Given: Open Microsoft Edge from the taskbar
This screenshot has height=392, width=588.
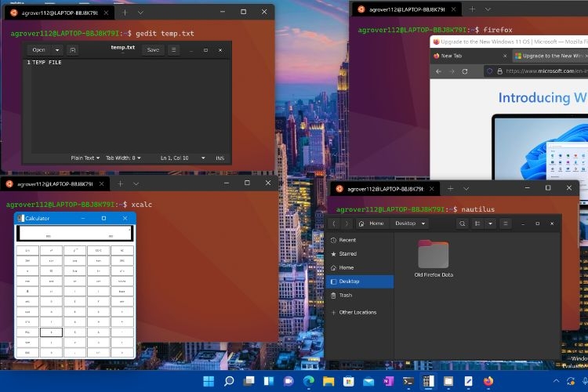Looking at the screenshot, I should pos(307,382).
